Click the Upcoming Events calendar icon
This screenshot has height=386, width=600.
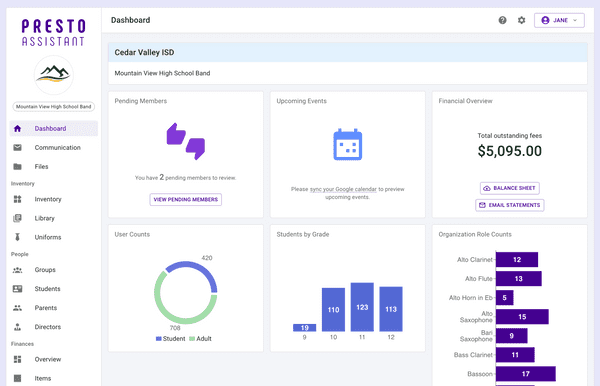(x=347, y=145)
